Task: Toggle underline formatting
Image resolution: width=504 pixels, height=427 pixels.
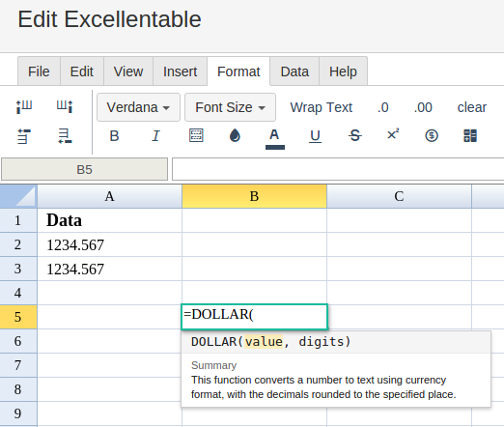Action: [315, 136]
